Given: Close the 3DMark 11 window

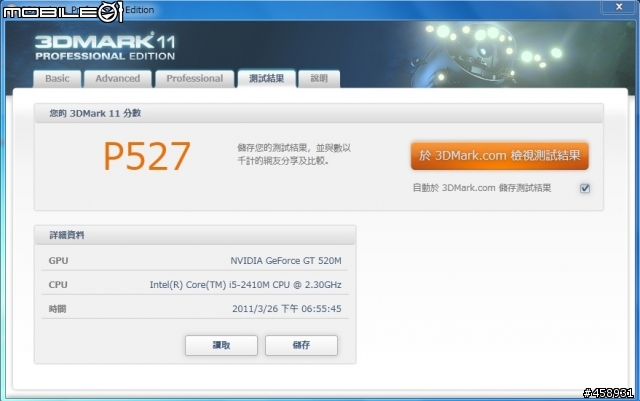Looking at the screenshot, I should pos(619,7).
